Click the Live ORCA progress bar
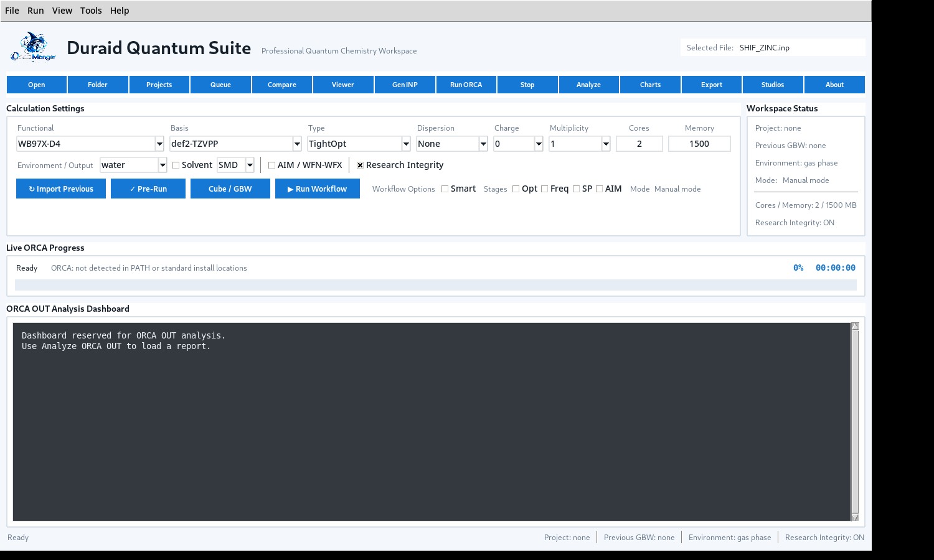 436,285
